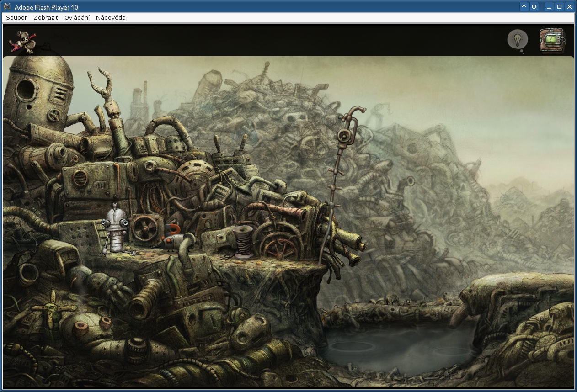Close the Adobe Flash Player window
The width and height of the screenshot is (577, 392).
[x=569, y=7]
